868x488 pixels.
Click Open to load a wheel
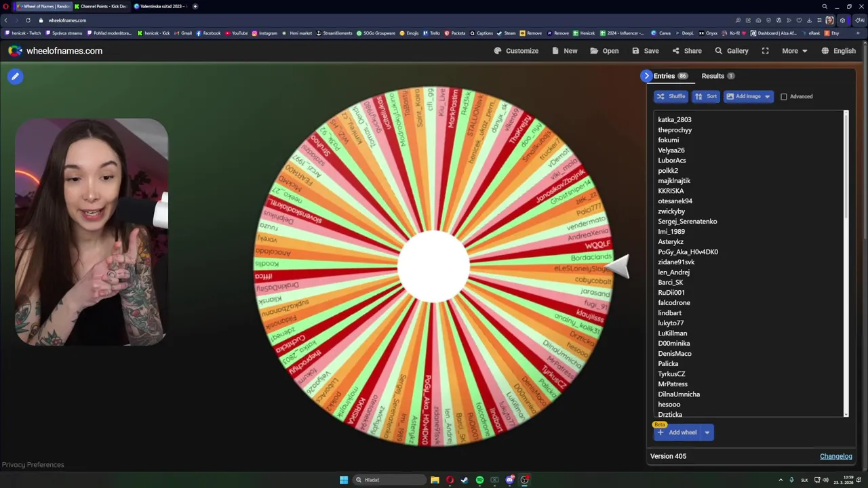pos(604,51)
